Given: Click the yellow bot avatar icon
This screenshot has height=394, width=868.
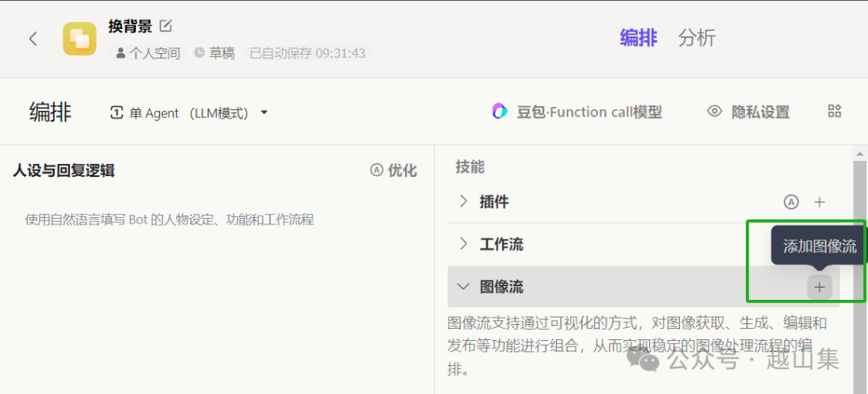Looking at the screenshot, I should coord(80,39).
